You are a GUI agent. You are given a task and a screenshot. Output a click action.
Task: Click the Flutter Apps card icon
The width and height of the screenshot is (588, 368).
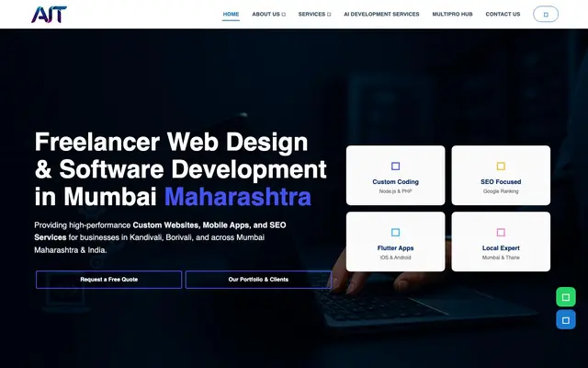[x=395, y=232]
